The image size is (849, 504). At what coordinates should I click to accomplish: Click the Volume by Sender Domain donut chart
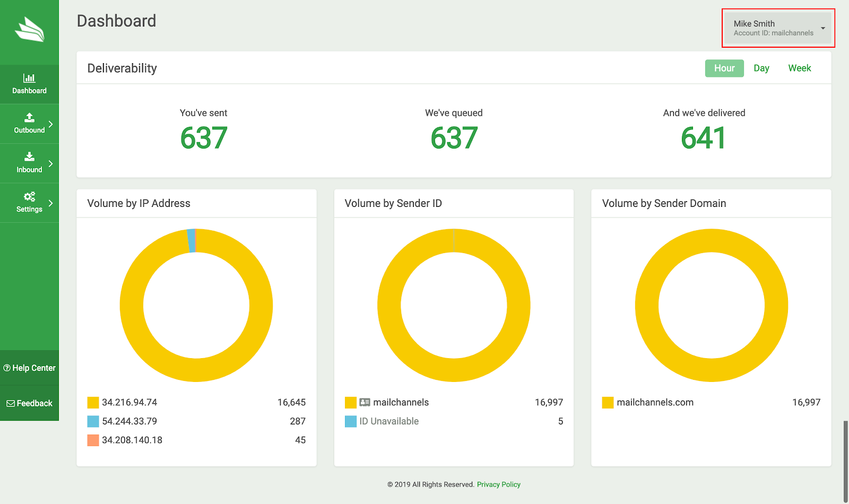[712, 370]
